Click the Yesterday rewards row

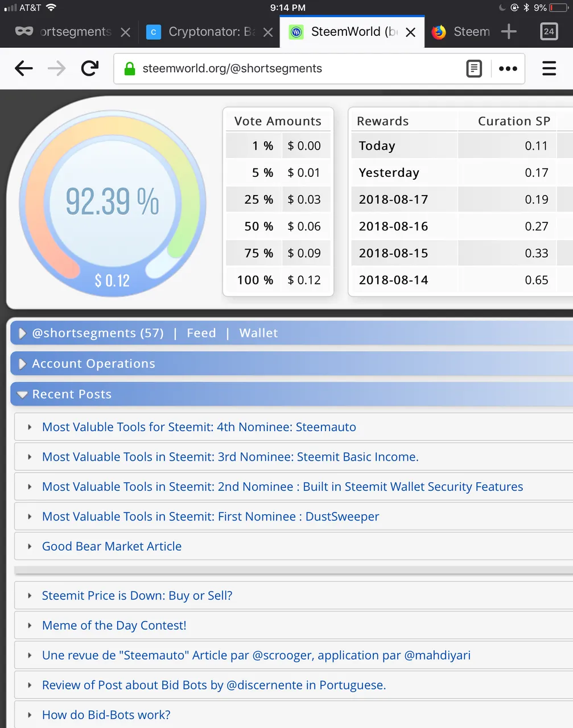point(462,173)
